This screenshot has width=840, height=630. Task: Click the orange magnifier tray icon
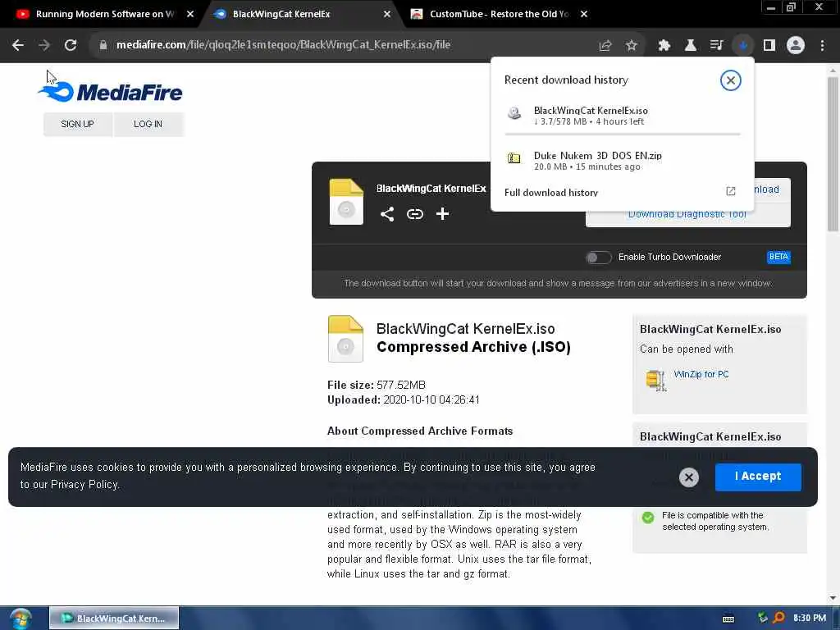coord(779,618)
